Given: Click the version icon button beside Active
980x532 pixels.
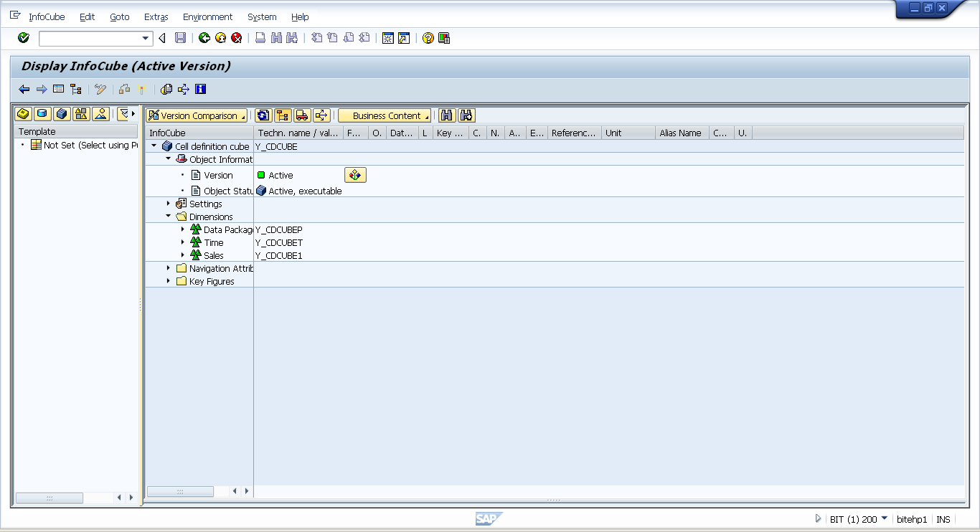Looking at the screenshot, I should [x=355, y=175].
